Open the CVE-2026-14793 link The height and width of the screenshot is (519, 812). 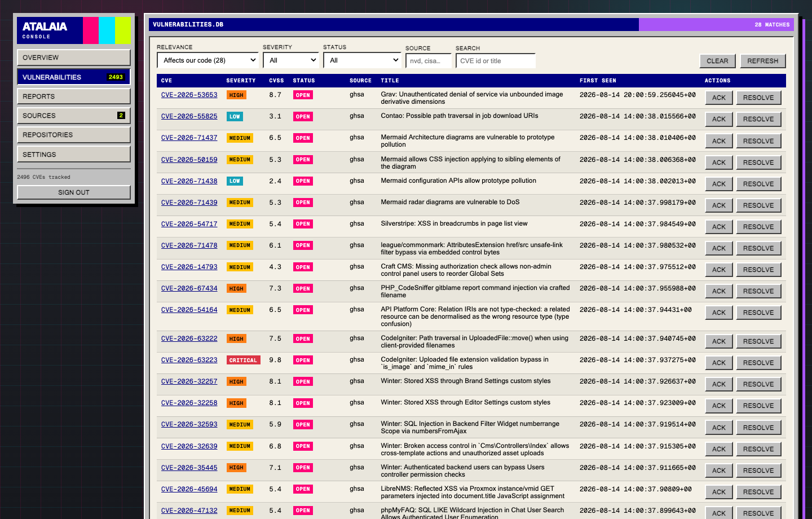pos(189,267)
